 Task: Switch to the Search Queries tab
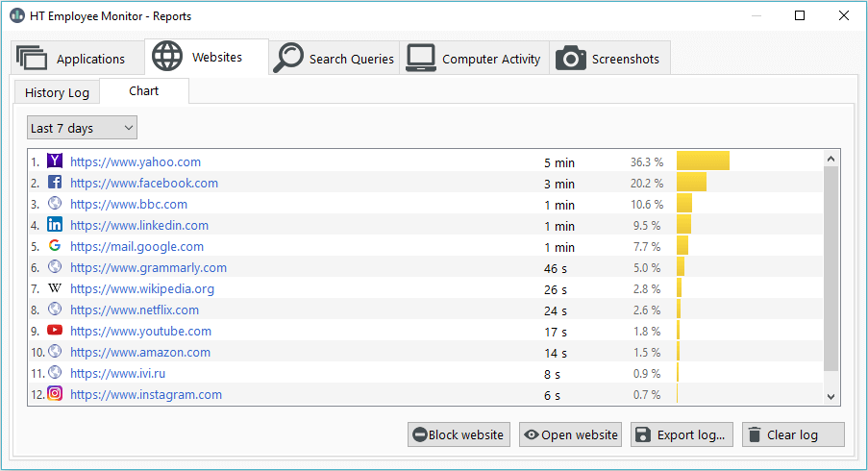coord(335,58)
